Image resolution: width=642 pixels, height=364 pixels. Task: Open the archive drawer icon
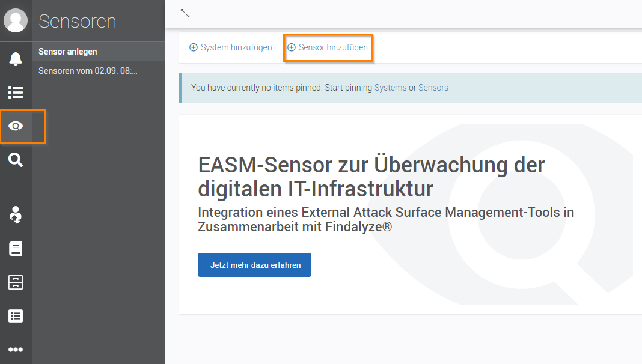click(x=16, y=282)
